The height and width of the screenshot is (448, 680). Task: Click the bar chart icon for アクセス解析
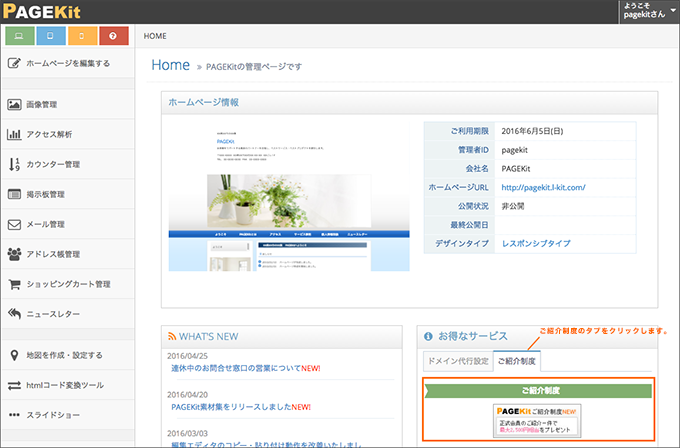(x=14, y=134)
